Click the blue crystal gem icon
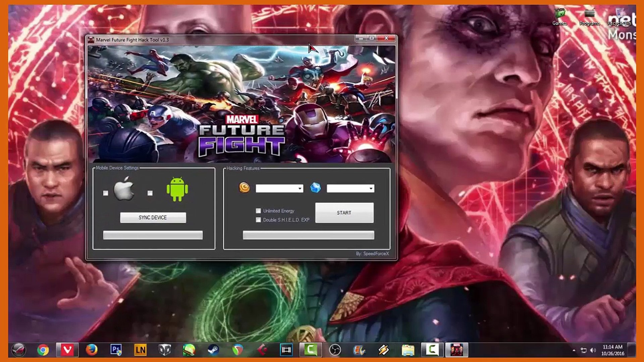The height and width of the screenshot is (362, 644). (315, 188)
